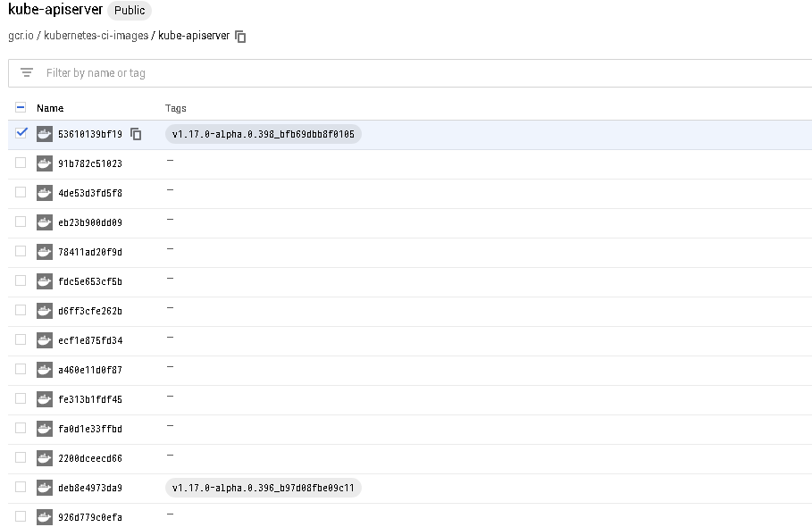
Task: Open image 2200dceecd66 details
Action: click(x=90, y=459)
